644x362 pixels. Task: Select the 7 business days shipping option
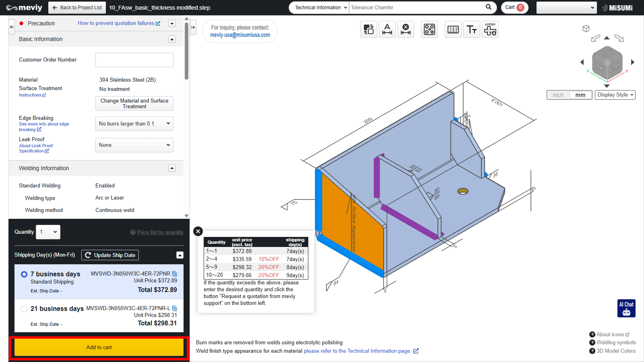point(24,274)
